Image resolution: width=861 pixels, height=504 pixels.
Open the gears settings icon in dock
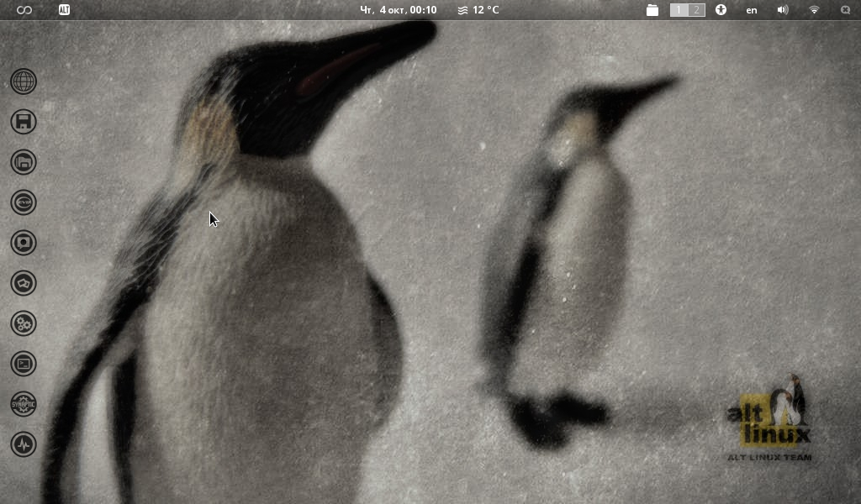(x=24, y=323)
